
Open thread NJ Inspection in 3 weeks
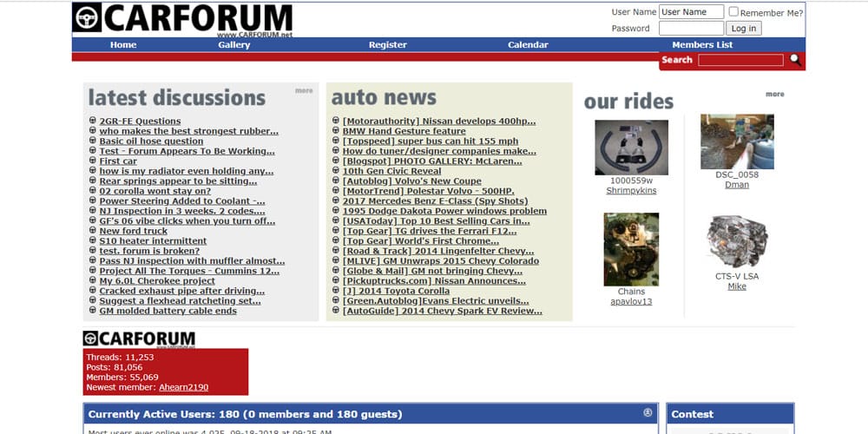[182, 211]
